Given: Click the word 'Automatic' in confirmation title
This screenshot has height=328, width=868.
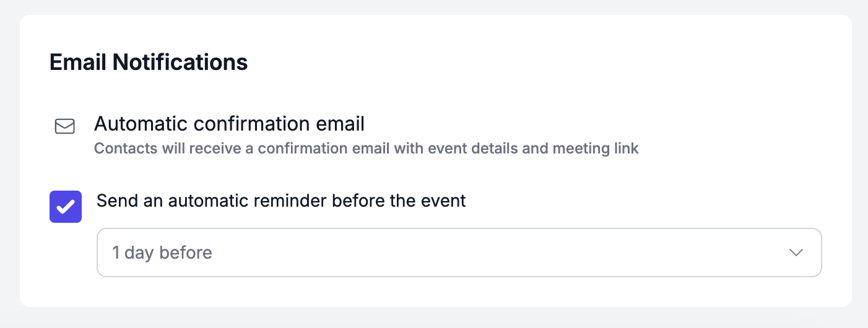Looking at the screenshot, I should (x=141, y=124).
